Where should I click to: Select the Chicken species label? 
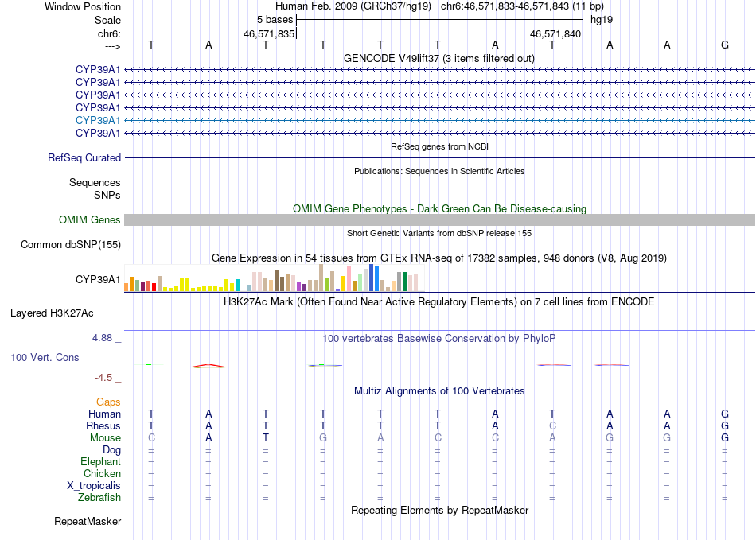pos(102,473)
